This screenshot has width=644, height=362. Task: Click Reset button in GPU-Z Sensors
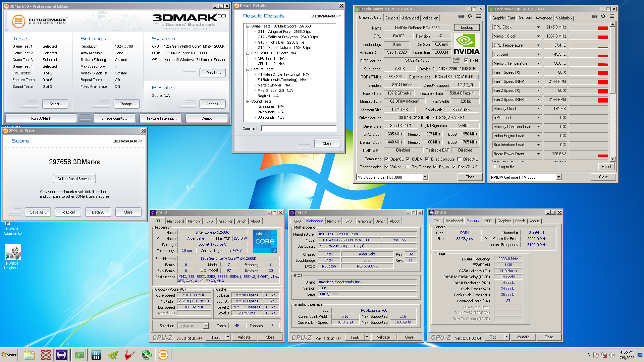pos(606,167)
